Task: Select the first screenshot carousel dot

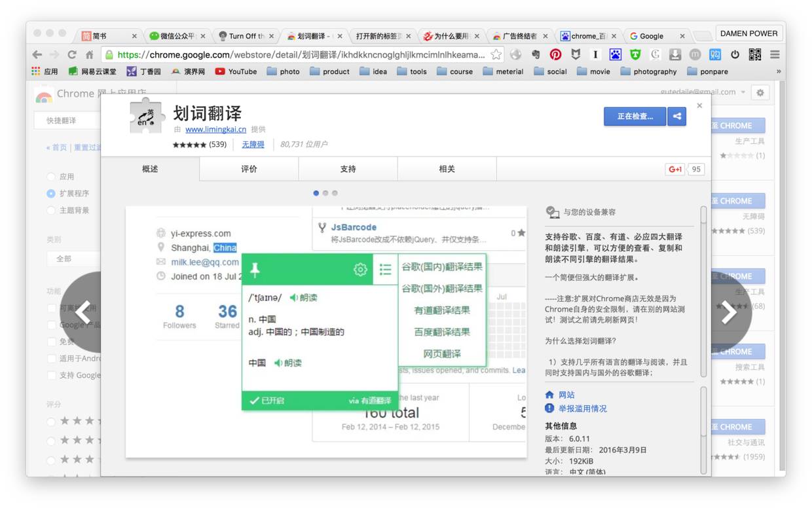Action: [316, 193]
